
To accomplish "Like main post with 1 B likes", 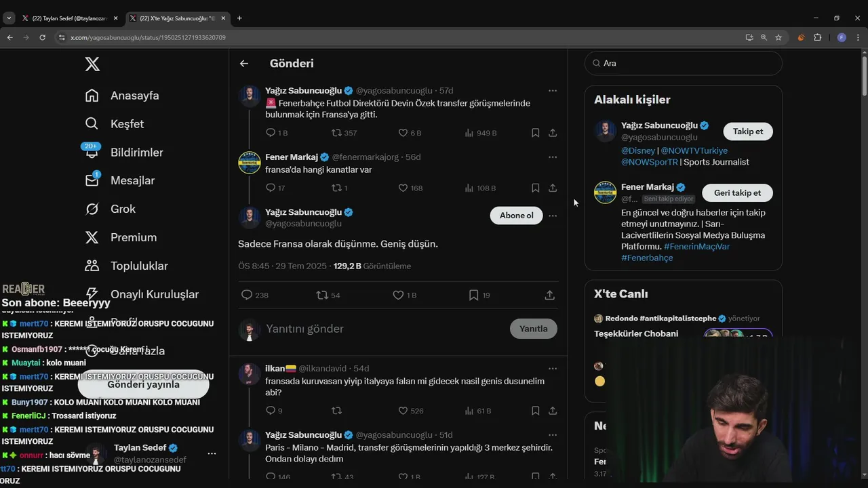I will click(x=405, y=295).
